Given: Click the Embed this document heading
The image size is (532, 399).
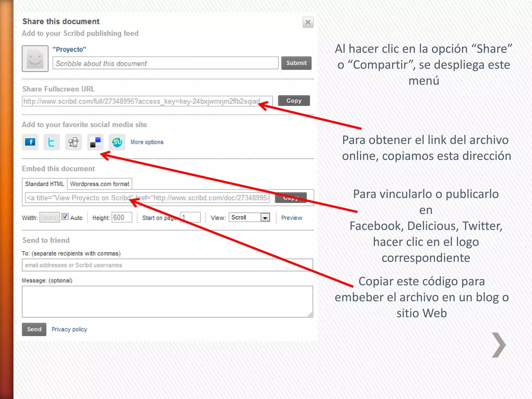Looking at the screenshot, I should click(58, 169).
